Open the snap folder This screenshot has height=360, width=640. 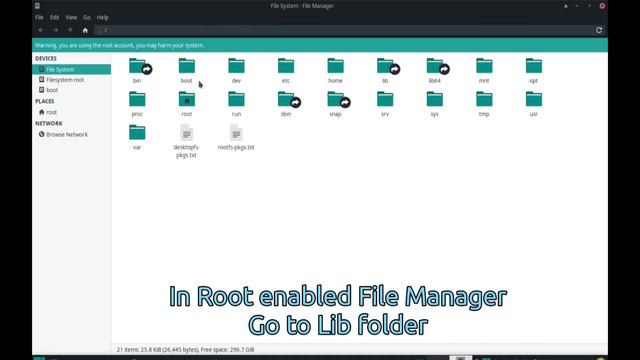point(336,100)
